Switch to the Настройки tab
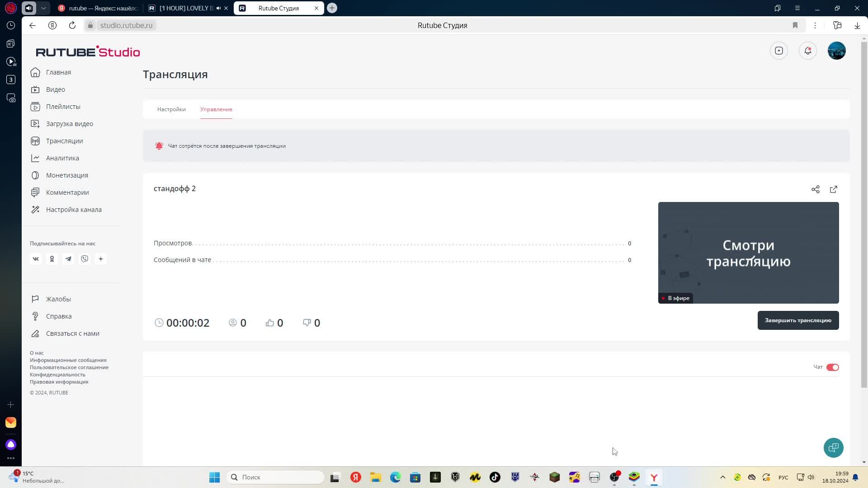The image size is (868, 488). tap(171, 109)
